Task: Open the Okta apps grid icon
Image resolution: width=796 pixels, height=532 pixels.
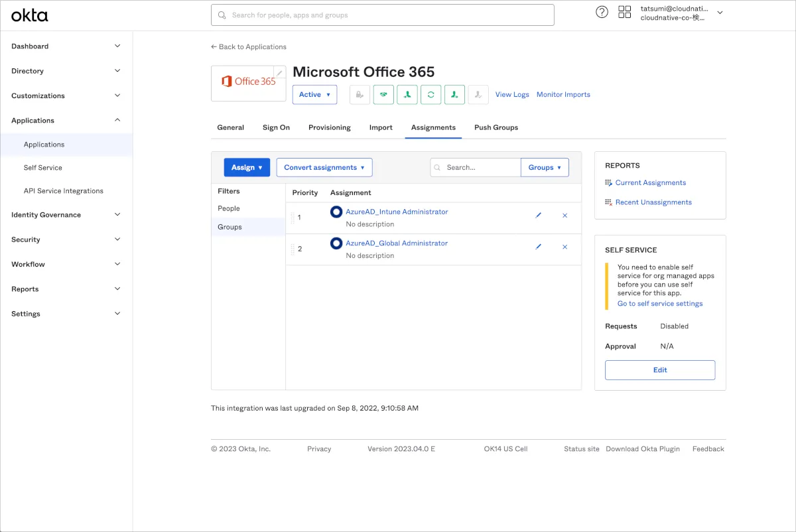Action: tap(624, 12)
